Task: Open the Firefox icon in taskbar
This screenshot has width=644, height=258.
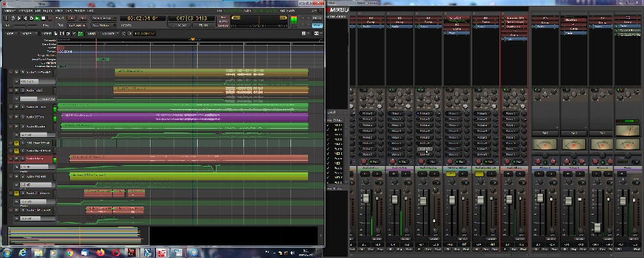Action: 100,252
